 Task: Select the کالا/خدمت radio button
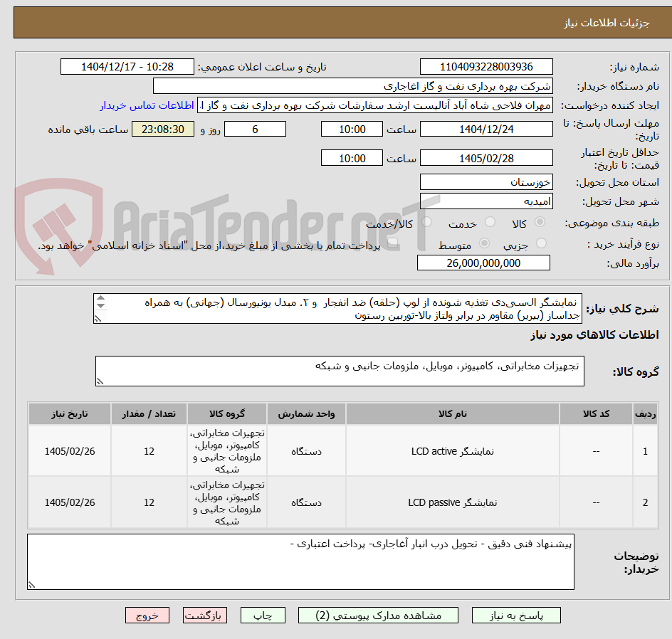[426, 222]
